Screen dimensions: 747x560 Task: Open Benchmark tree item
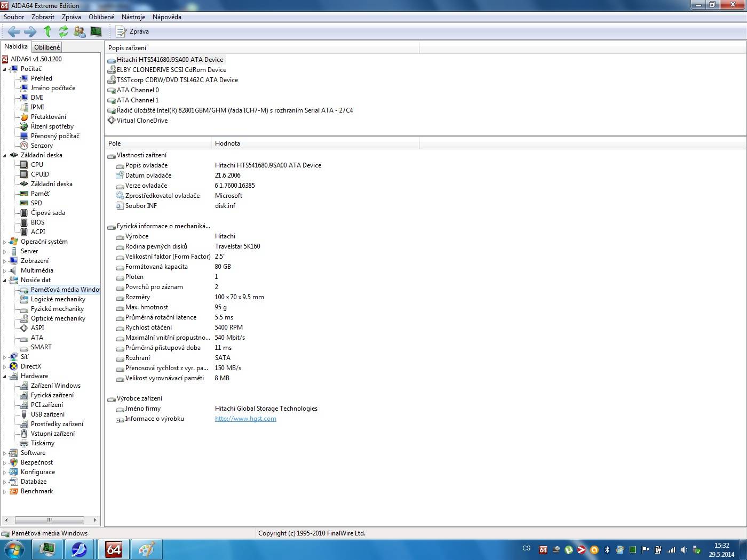(36, 491)
